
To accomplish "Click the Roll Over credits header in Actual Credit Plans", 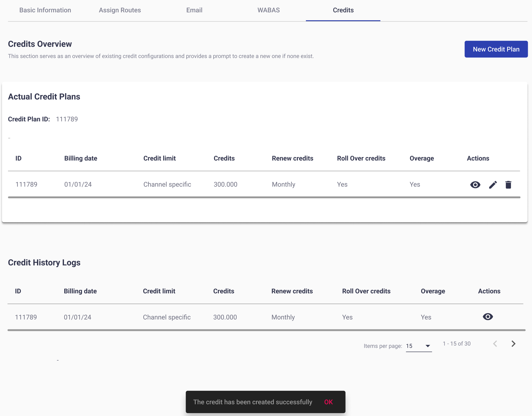I will pyautogui.click(x=361, y=158).
